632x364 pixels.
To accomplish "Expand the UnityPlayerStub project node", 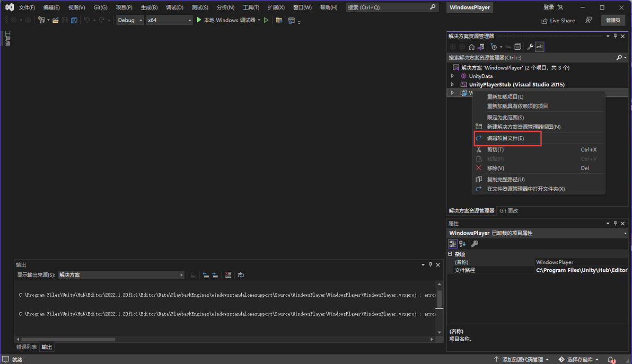I will (x=452, y=85).
